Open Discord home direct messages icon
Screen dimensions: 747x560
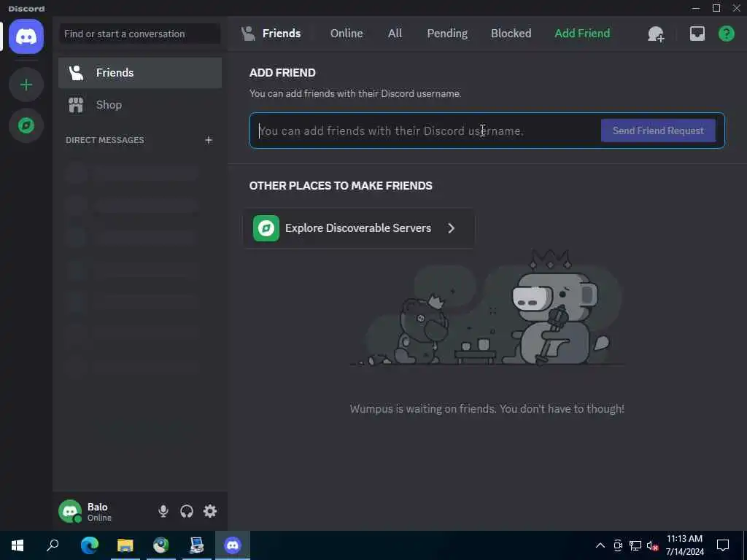coord(26,36)
